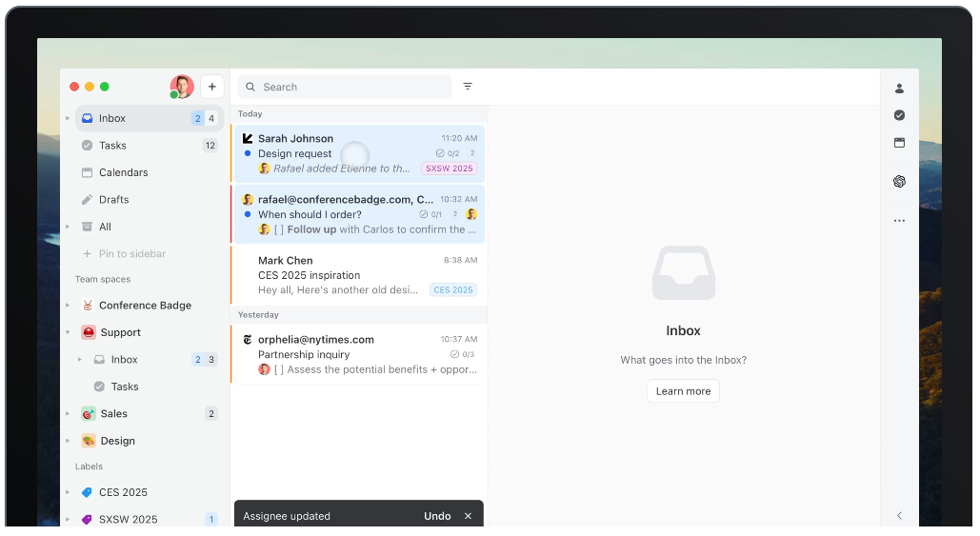Viewport: 980px width, 536px height.
Task: Collapse the Support team space
Action: point(68,332)
